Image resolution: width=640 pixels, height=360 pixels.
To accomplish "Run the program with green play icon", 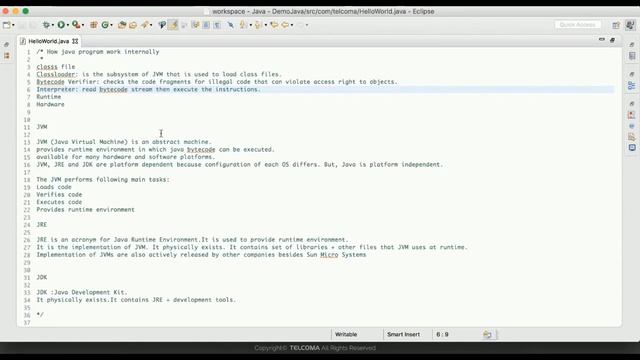I will coord(61,25).
